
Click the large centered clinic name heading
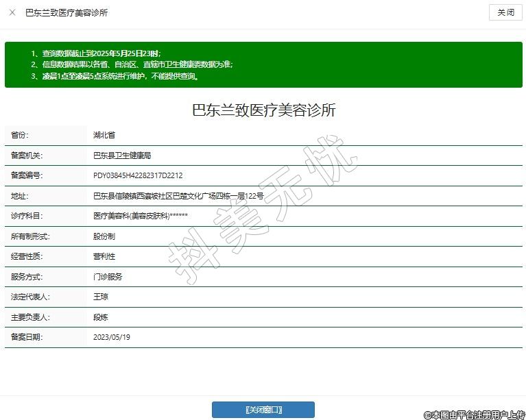coord(263,110)
